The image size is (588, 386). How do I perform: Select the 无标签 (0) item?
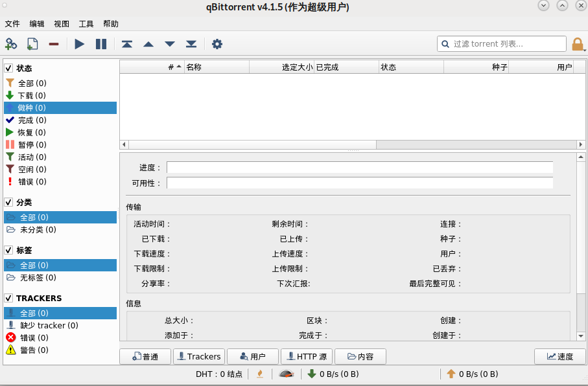point(60,278)
